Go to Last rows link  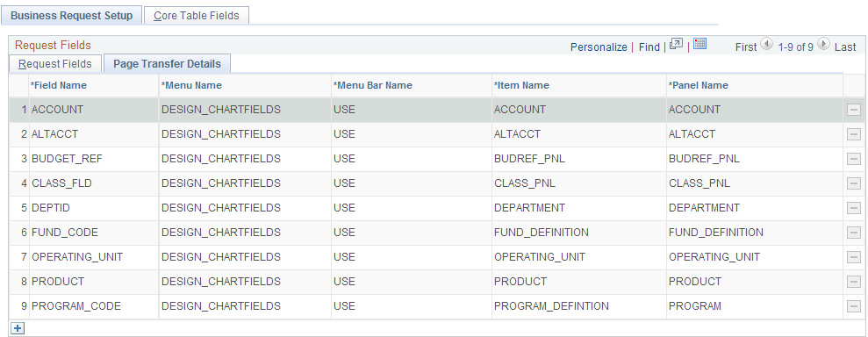pyautogui.click(x=845, y=47)
